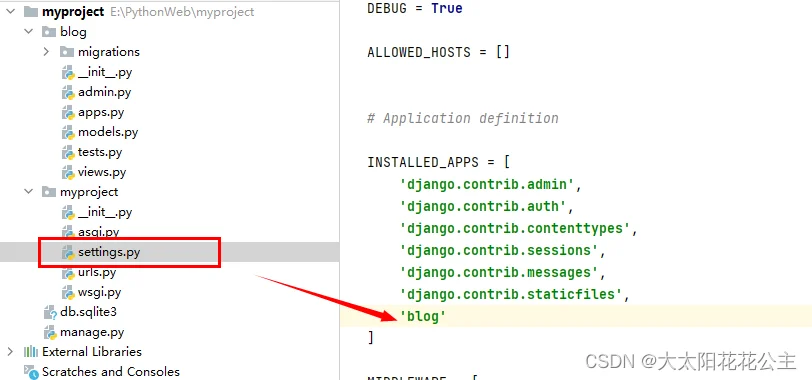812x380 pixels.
Task: Collapse the inner myproject package chevron
Action: click(28, 192)
